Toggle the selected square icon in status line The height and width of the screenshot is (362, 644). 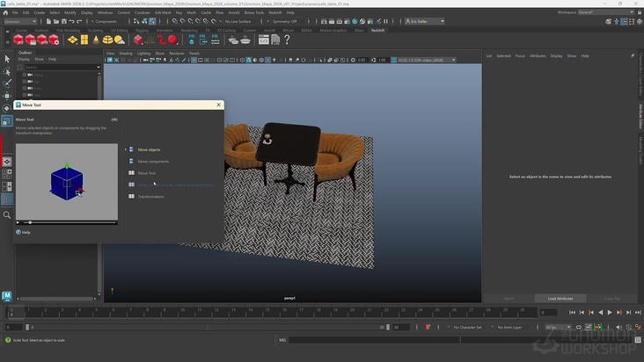click(x=152, y=21)
